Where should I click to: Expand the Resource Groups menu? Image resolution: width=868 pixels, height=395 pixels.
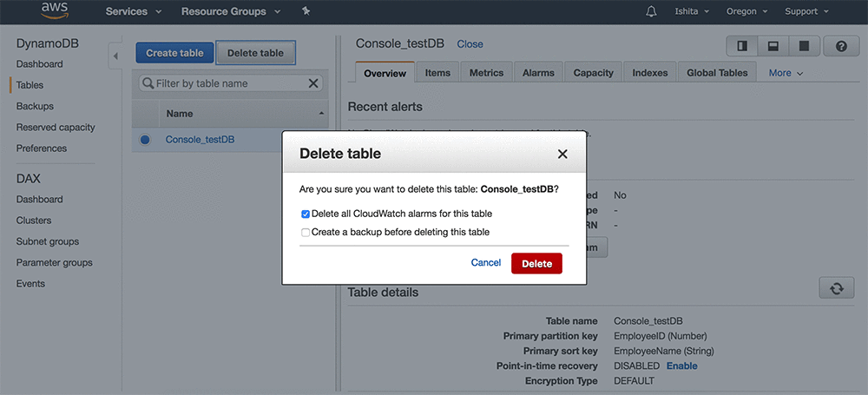(x=231, y=11)
